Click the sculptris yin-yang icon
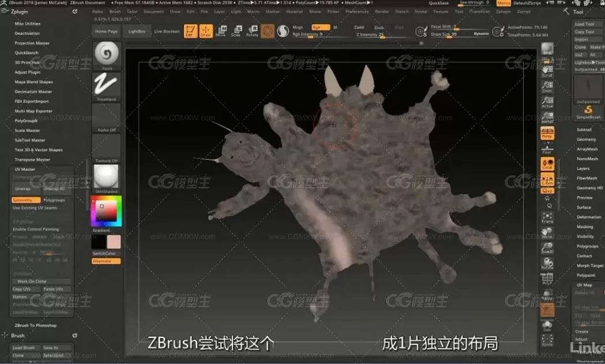Viewport: 605px width, 364px height. (x=283, y=31)
